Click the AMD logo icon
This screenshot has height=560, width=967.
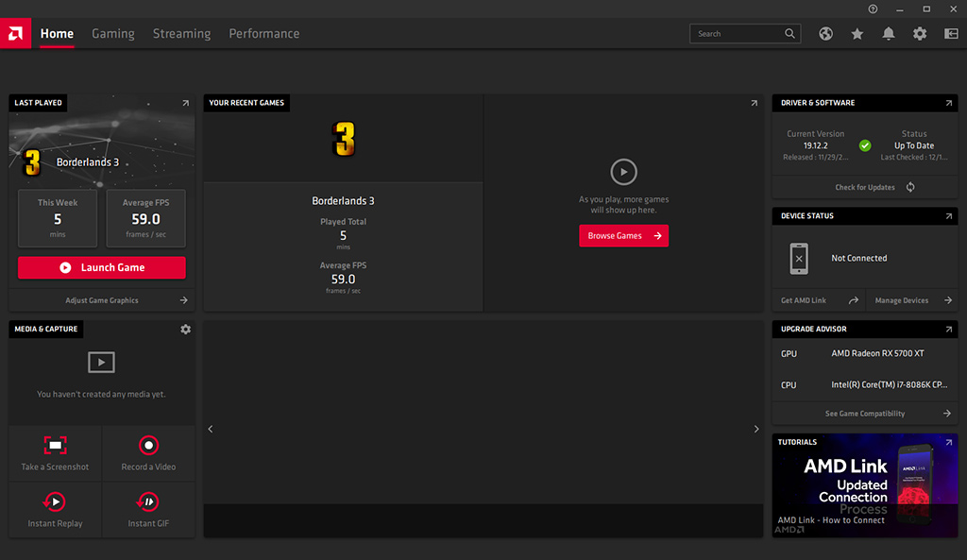[15, 33]
